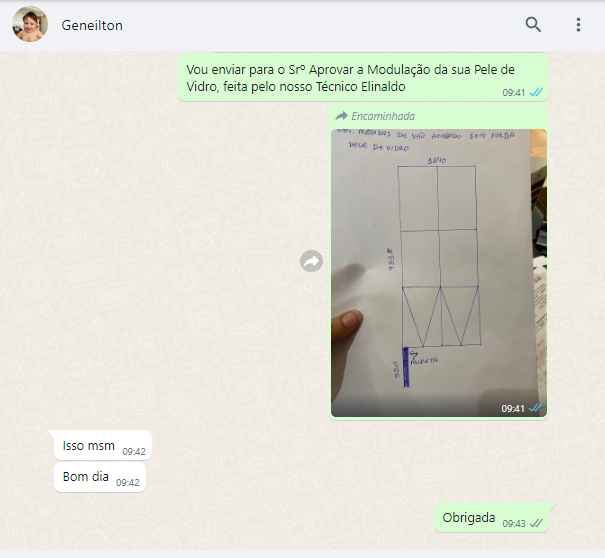Click read receipt ticks on 'Obrigada'
The image size is (605, 558).
(536, 523)
